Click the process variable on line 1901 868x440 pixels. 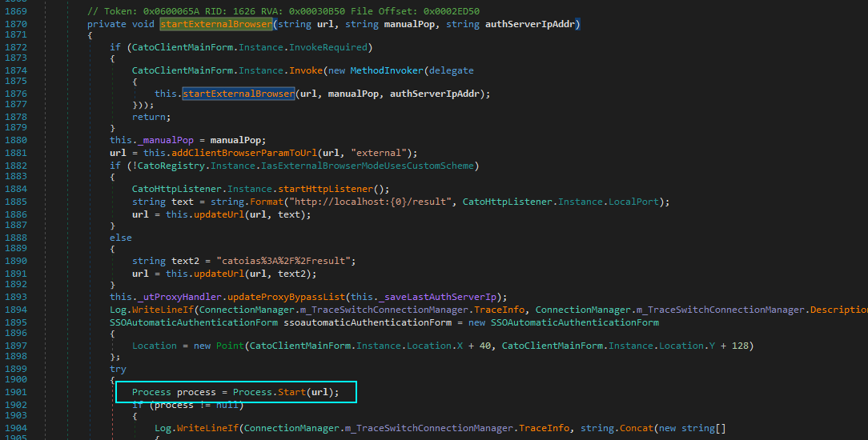click(x=196, y=393)
